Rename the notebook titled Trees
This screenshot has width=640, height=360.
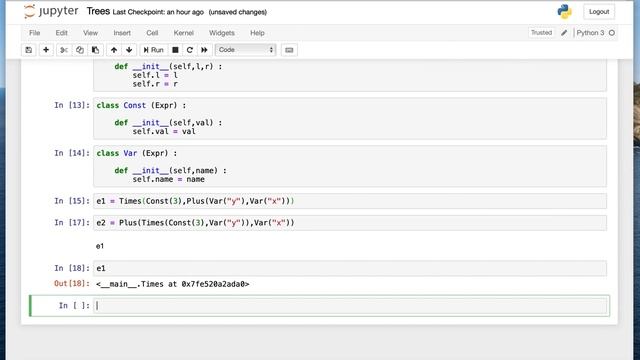point(98,11)
